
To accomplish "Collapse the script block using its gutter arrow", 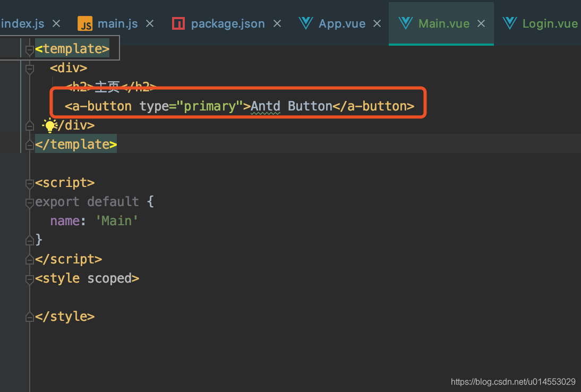I will (29, 182).
